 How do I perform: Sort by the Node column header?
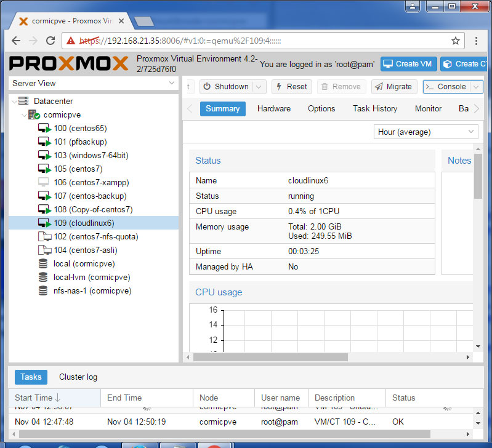[x=224, y=398]
